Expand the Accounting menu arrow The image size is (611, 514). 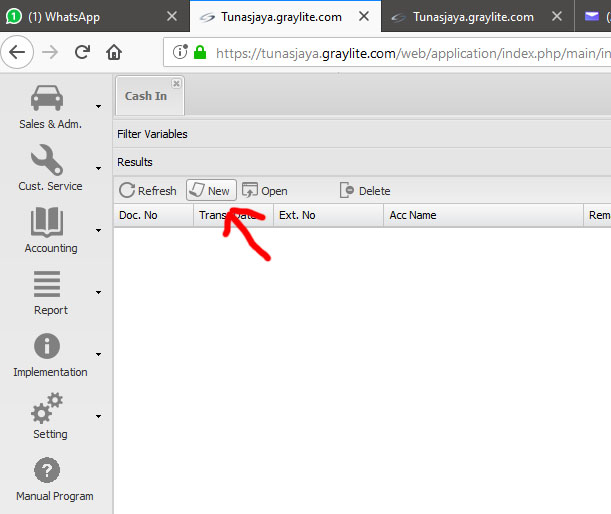pos(98,230)
